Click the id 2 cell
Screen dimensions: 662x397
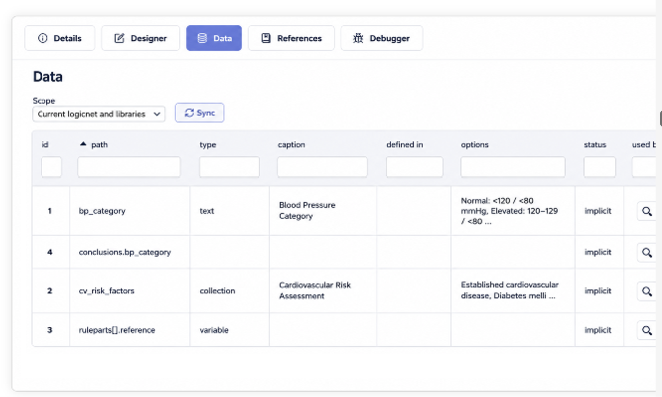click(50, 291)
